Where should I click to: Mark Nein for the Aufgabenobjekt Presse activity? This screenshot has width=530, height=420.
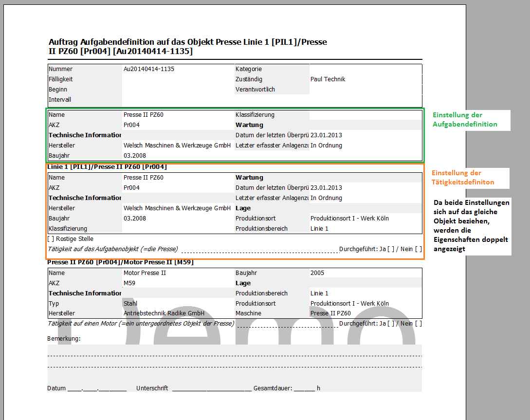[x=419, y=249]
